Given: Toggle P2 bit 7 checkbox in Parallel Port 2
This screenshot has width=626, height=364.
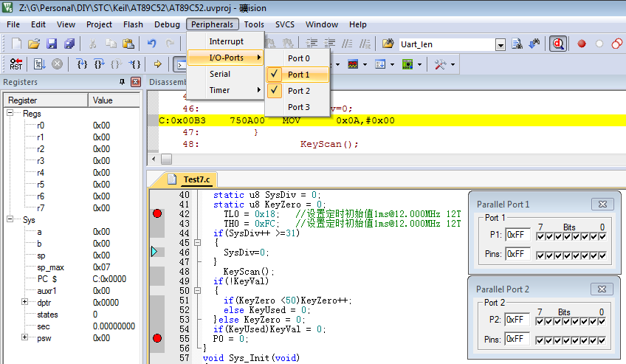Looking at the screenshot, I should pyautogui.click(x=540, y=321).
